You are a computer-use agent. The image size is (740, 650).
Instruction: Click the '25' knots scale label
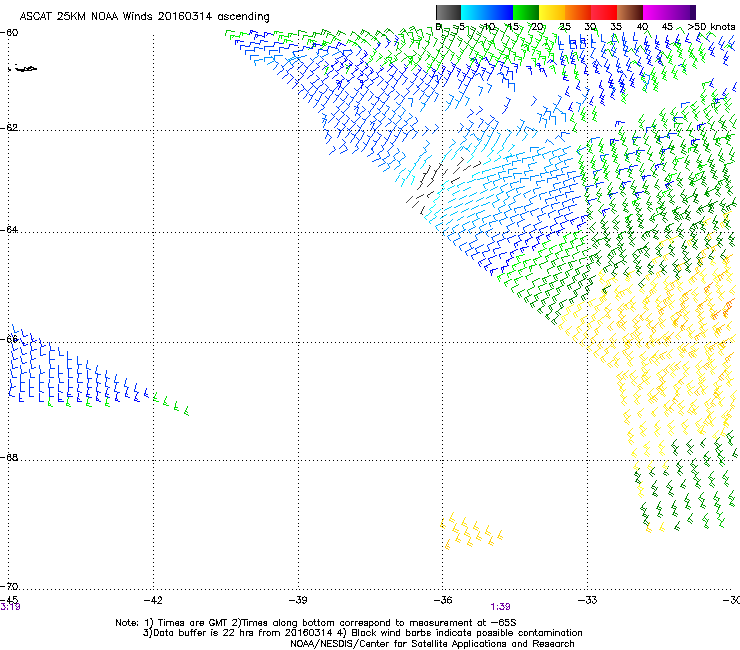click(x=565, y=27)
